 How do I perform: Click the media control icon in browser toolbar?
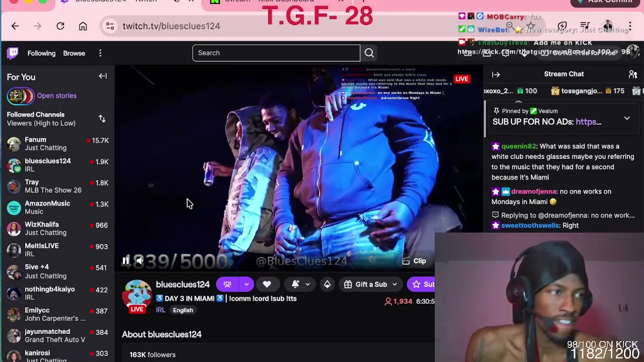click(585, 26)
